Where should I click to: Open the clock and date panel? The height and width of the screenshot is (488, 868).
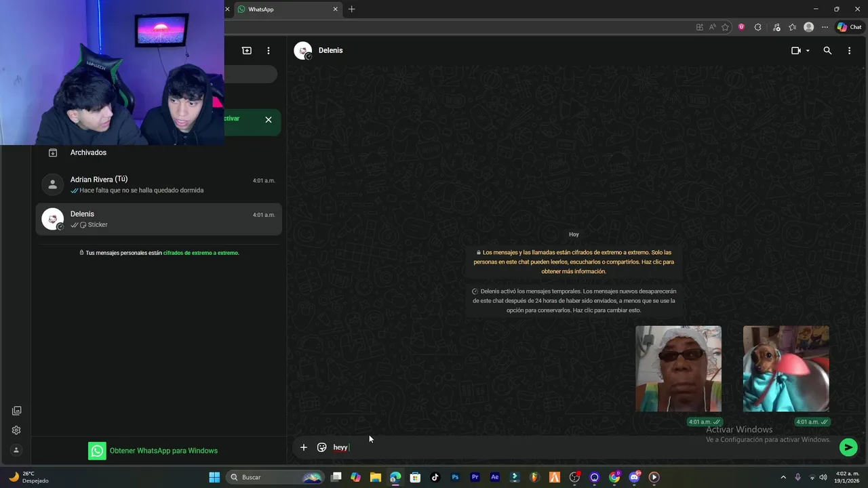[x=848, y=477]
